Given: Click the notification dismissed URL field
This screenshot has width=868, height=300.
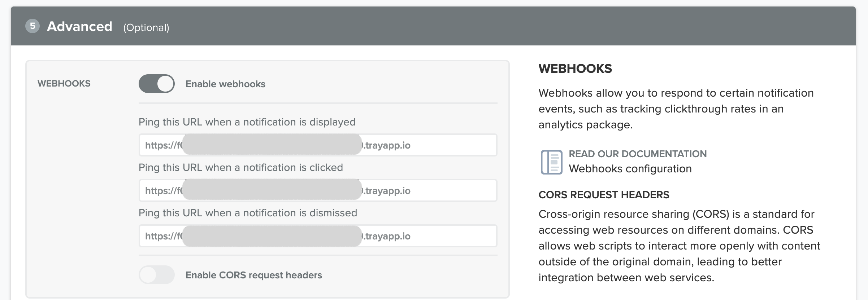Looking at the screenshot, I should pyautogui.click(x=318, y=236).
